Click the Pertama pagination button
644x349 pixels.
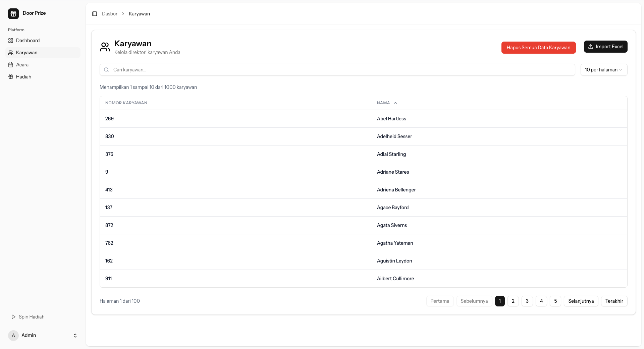tap(440, 301)
